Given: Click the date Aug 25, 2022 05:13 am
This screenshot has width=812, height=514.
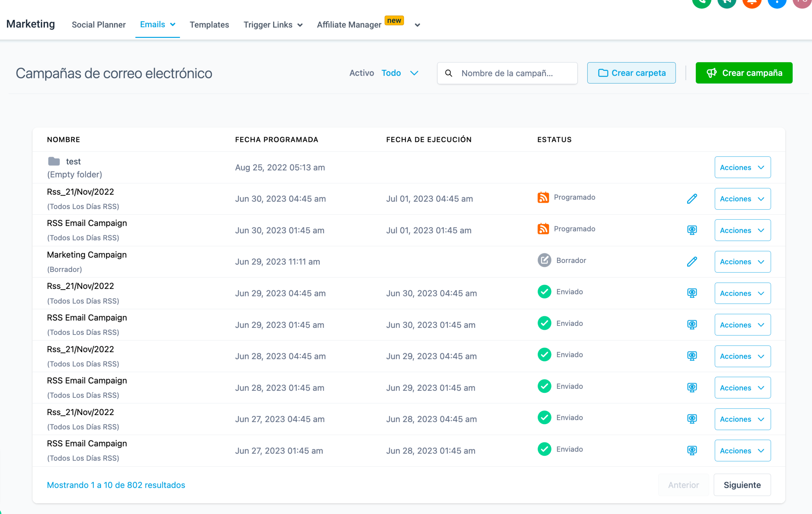Looking at the screenshot, I should click(x=280, y=167).
